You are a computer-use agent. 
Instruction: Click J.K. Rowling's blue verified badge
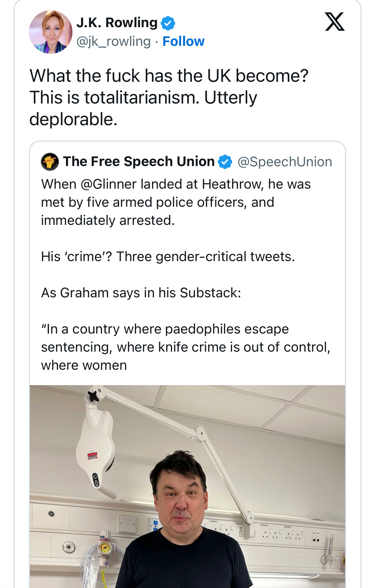[x=168, y=23]
